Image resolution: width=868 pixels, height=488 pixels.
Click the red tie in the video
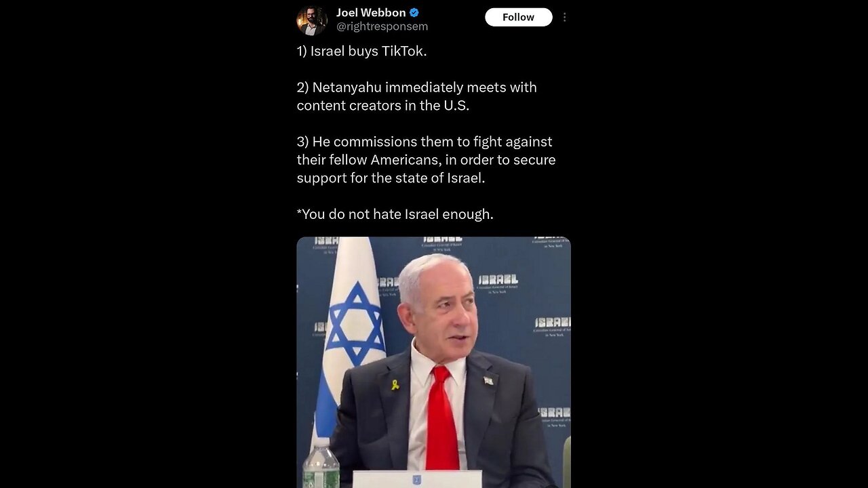tap(442, 418)
